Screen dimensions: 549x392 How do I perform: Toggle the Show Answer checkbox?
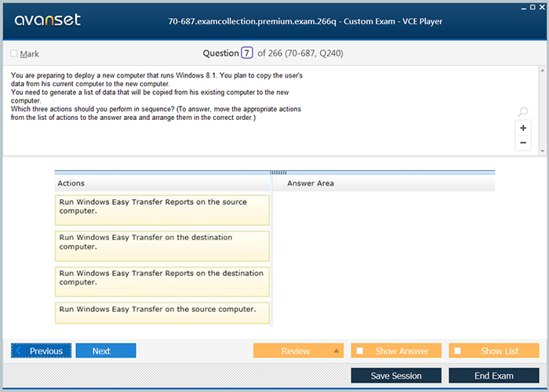359,350
